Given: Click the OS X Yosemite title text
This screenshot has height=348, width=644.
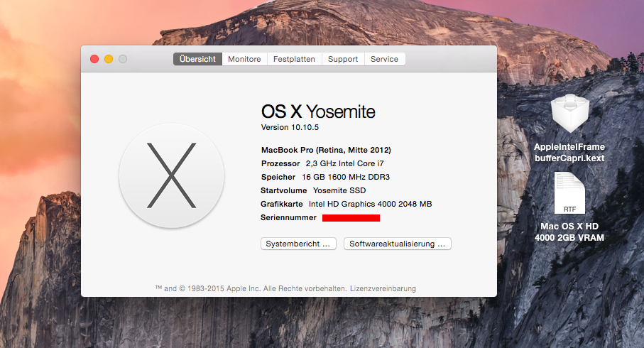Looking at the screenshot, I should 318,112.
